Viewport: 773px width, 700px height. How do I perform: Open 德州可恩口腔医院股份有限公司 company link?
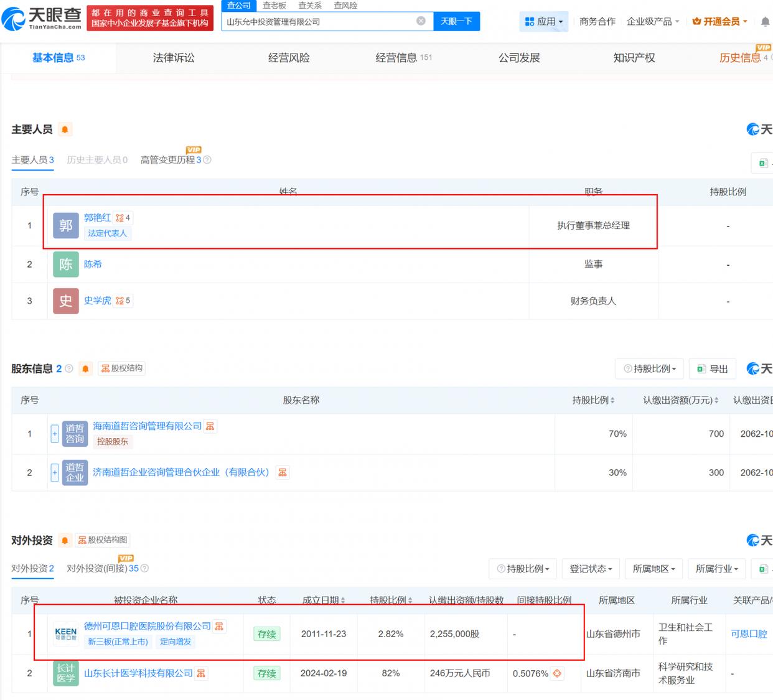(148, 626)
